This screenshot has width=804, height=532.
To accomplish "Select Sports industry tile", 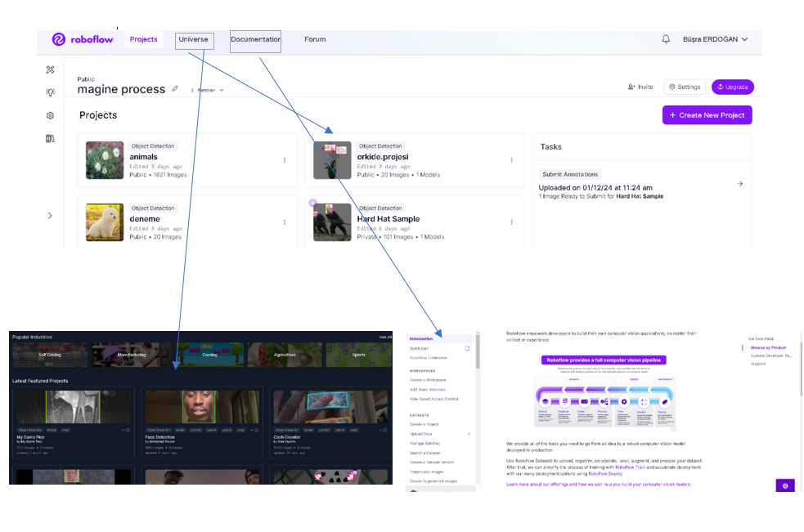I will click(359, 355).
